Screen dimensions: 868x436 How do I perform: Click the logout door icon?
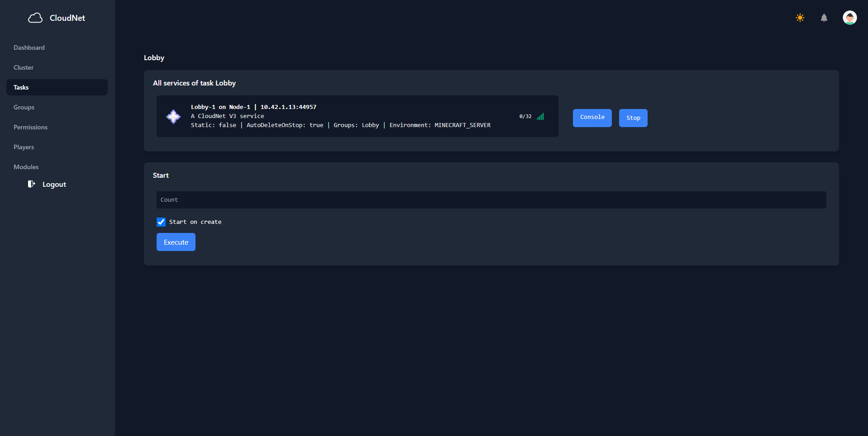31,184
